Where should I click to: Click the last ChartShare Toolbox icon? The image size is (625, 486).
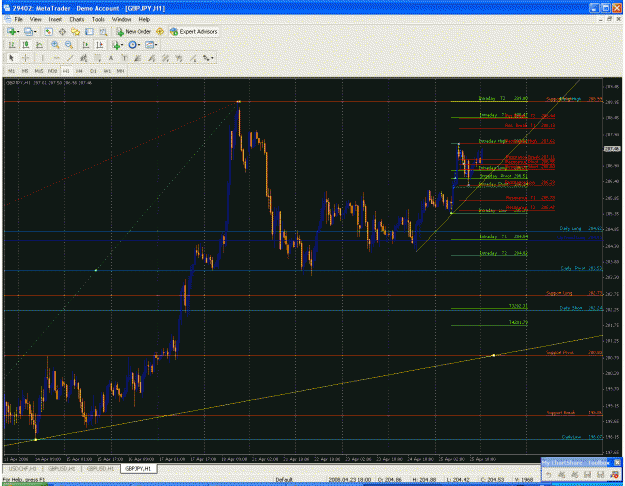click(x=614, y=474)
